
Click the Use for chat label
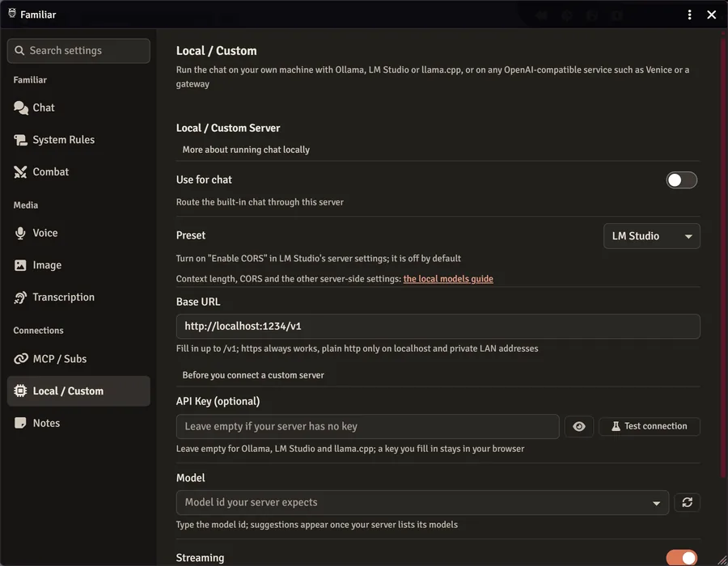click(x=204, y=180)
